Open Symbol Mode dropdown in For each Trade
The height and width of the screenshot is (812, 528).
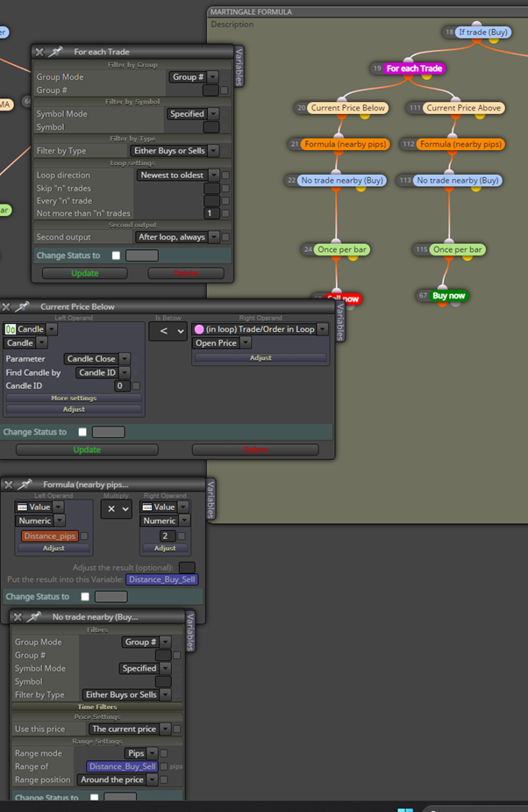193,113
